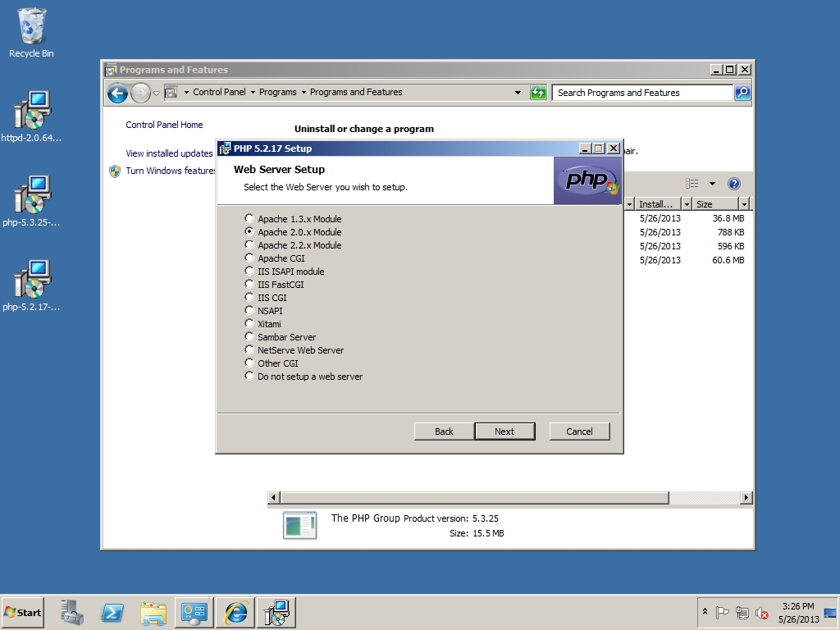Select Apache 2.2.x Module option
840x630 pixels.
click(x=249, y=244)
